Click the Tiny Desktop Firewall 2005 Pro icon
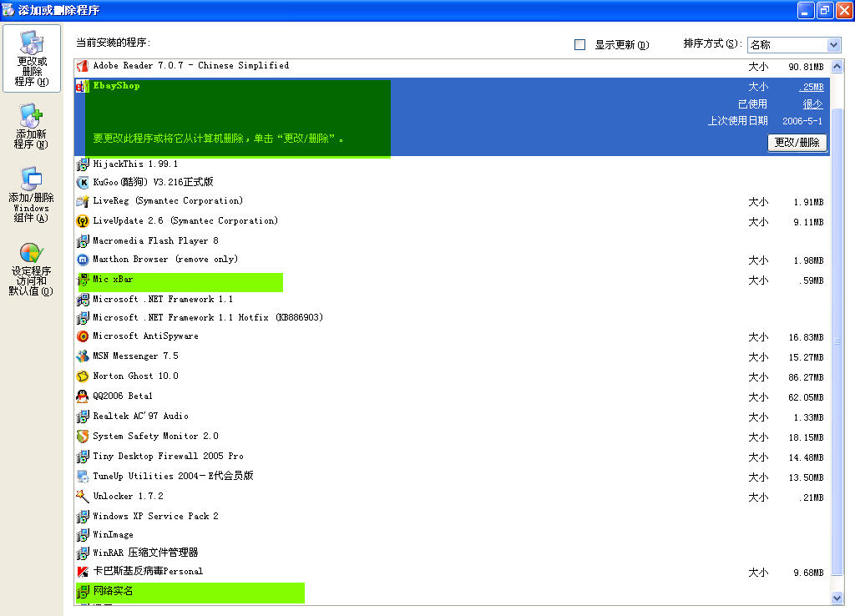The height and width of the screenshot is (616, 855). point(83,457)
